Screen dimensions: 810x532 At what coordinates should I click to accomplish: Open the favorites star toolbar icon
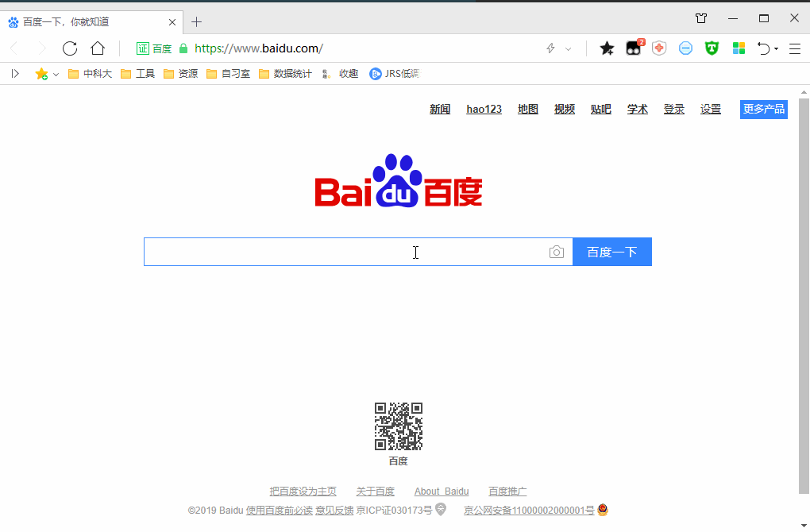(x=607, y=48)
